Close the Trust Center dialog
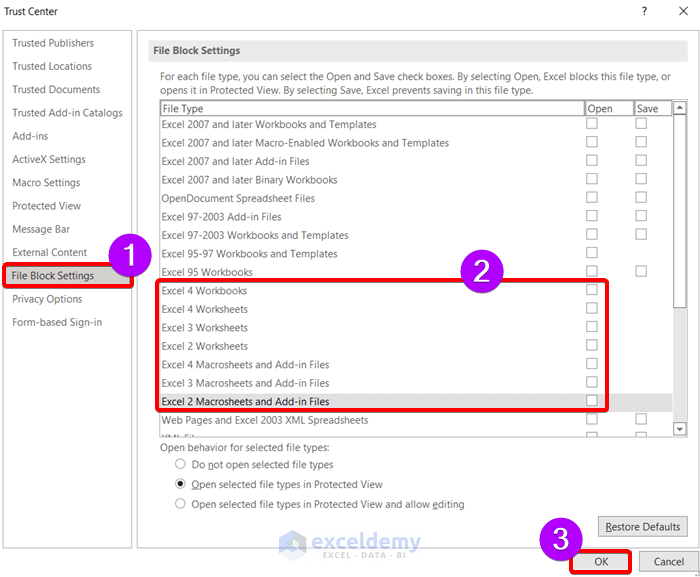 click(683, 11)
